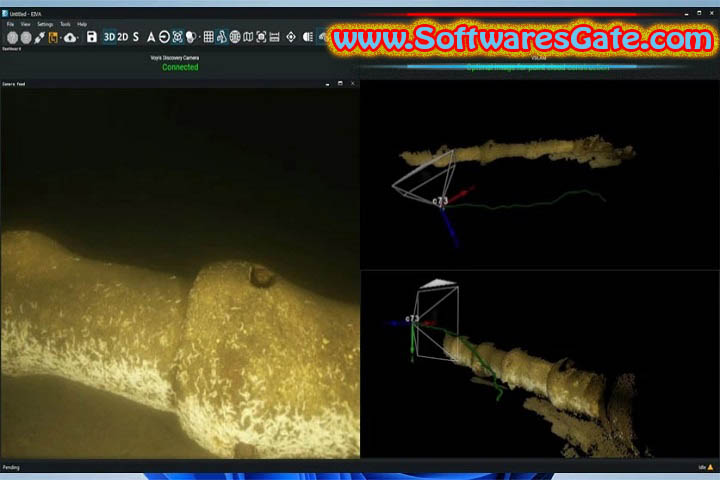Viewport: 720px width, 480px height.
Task: Click the cloud upload icon
Action: pos(70,38)
